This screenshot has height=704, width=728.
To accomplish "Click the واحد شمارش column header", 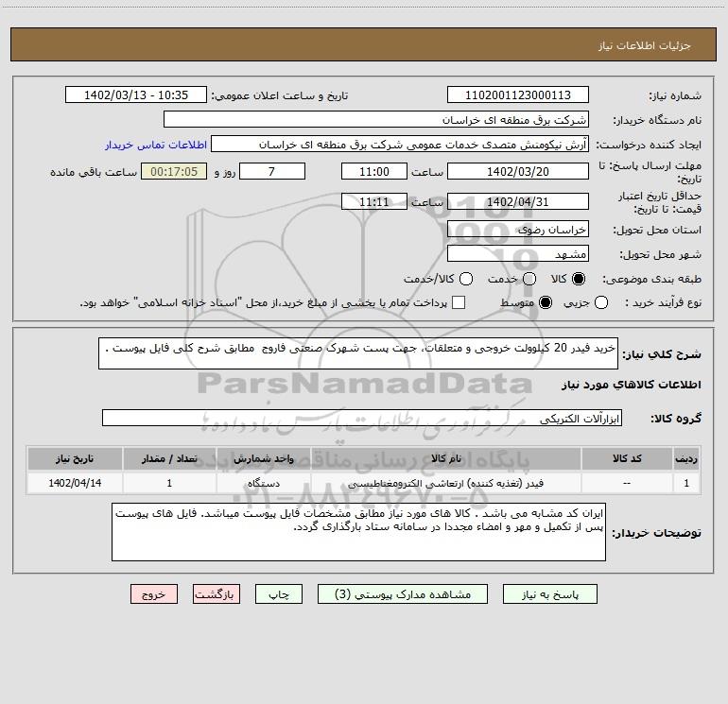I will [263, 458].
